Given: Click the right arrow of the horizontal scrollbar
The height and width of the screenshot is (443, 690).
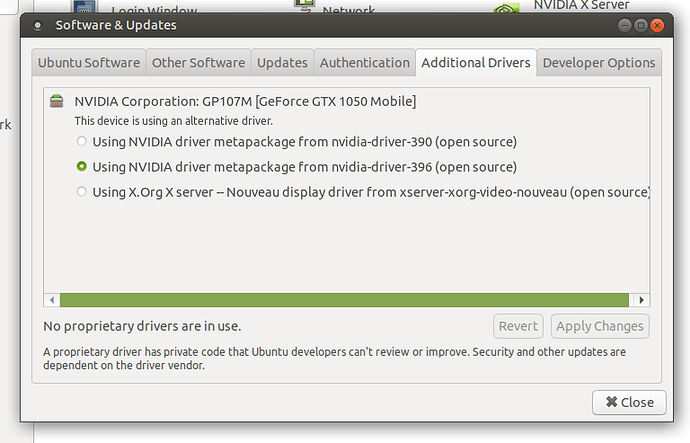Looking at the screenshot, I should [x=641, y=300].
